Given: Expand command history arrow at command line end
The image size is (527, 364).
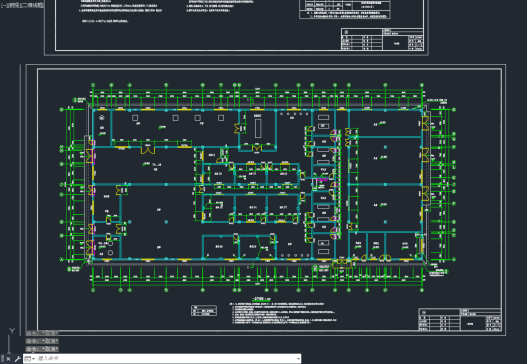Looking at the screenshot, I should point(298,359).
